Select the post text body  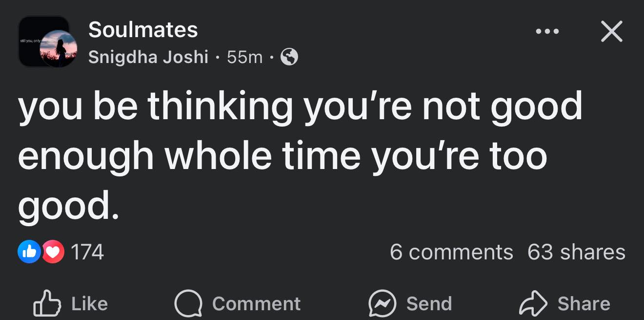click(x=301, y=156)
